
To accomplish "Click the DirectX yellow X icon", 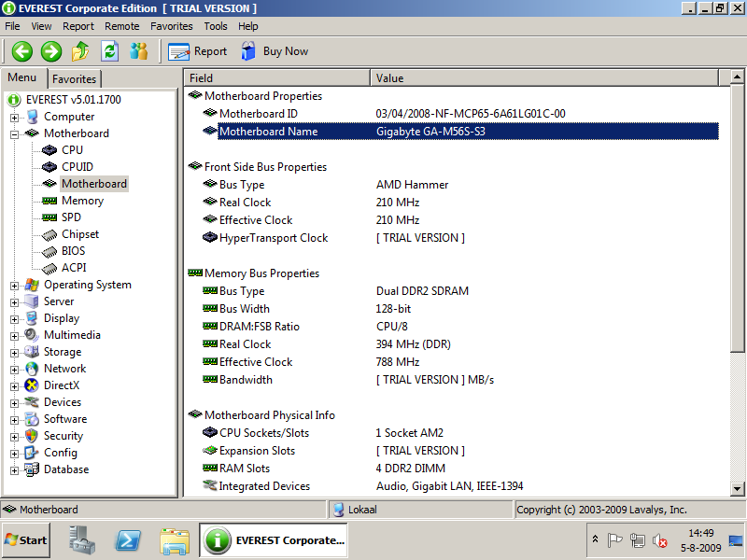I will tap(32, 385).
